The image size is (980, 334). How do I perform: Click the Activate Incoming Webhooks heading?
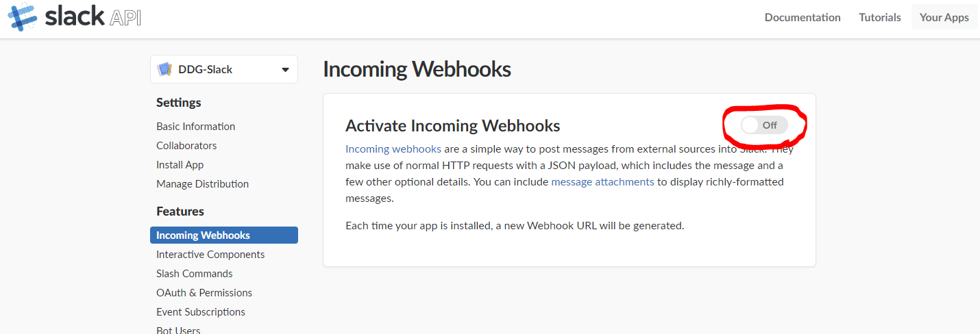pyautogui.click(x=452, y=125)
